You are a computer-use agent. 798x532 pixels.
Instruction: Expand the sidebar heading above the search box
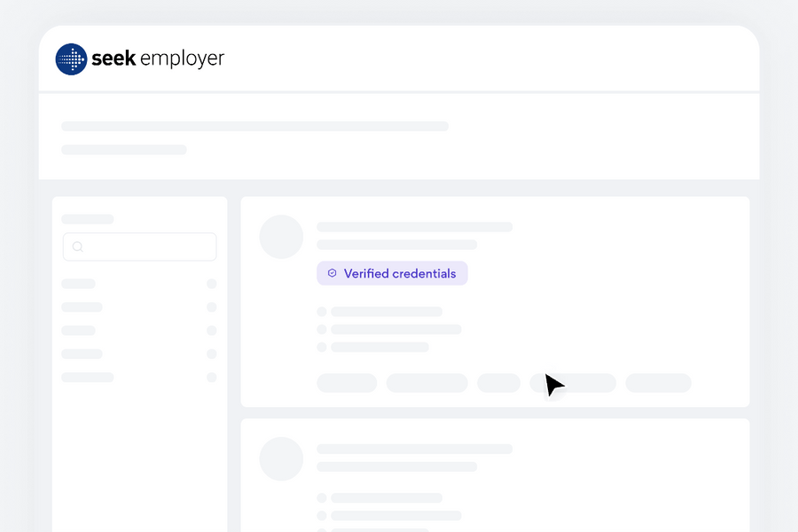coord(87,219)
